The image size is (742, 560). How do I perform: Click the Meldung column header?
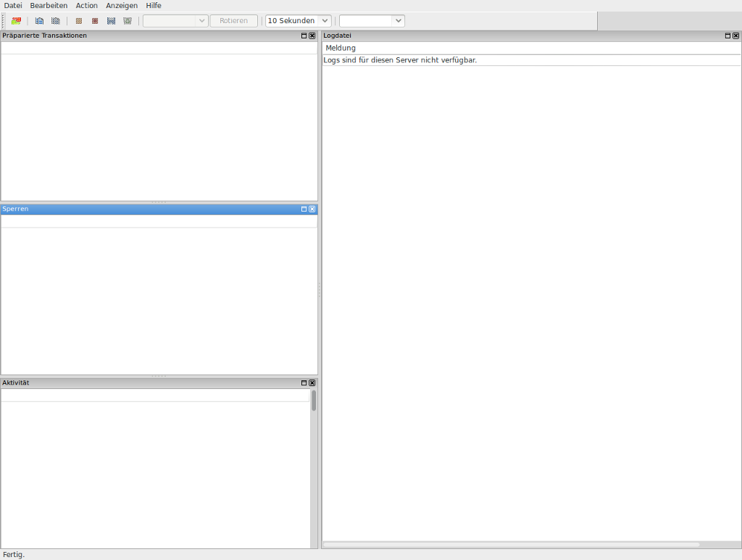(x=341, y=48)
